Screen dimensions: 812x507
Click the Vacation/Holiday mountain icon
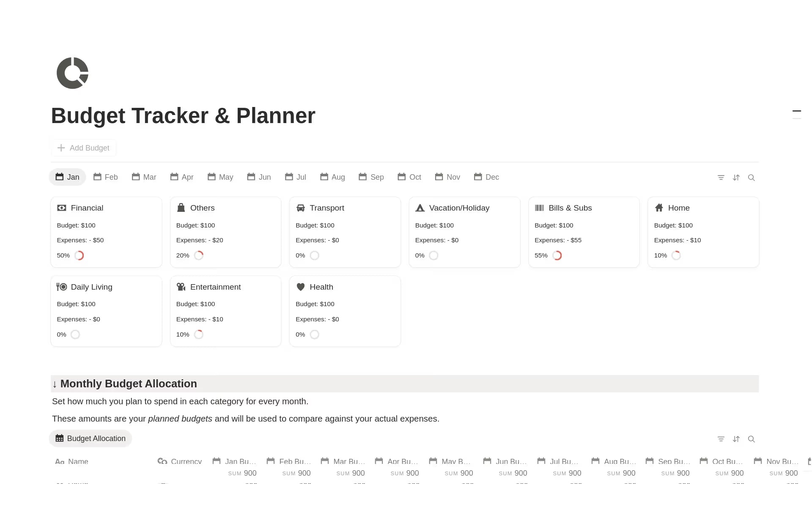420,208
